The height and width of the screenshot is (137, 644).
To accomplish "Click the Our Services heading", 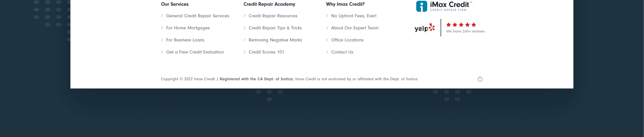I will point(175,4).
